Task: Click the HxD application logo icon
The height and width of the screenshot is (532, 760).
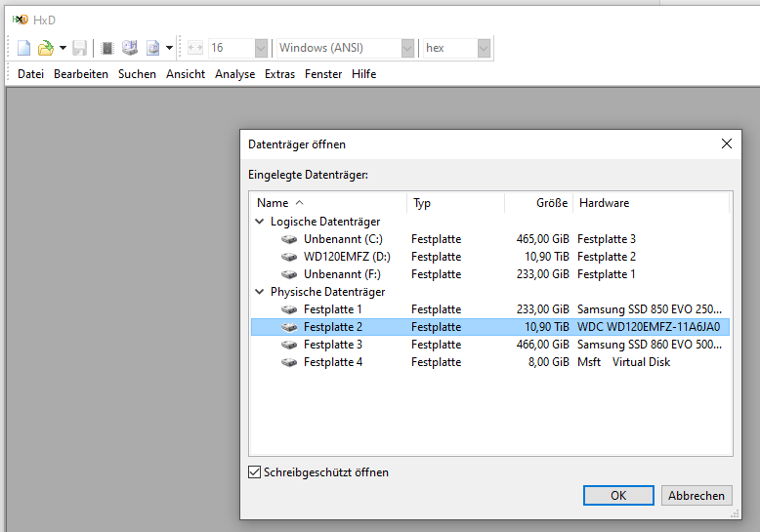Action: (21, 20)
